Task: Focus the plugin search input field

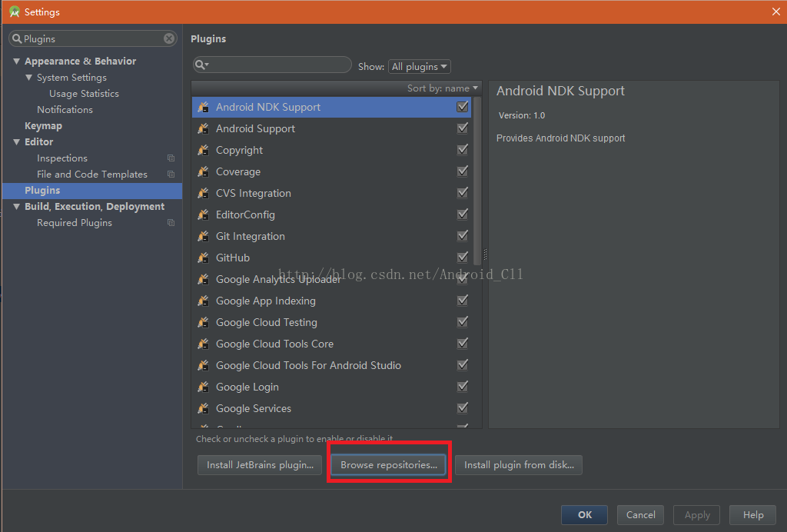Action: click(x=272, y=65)
